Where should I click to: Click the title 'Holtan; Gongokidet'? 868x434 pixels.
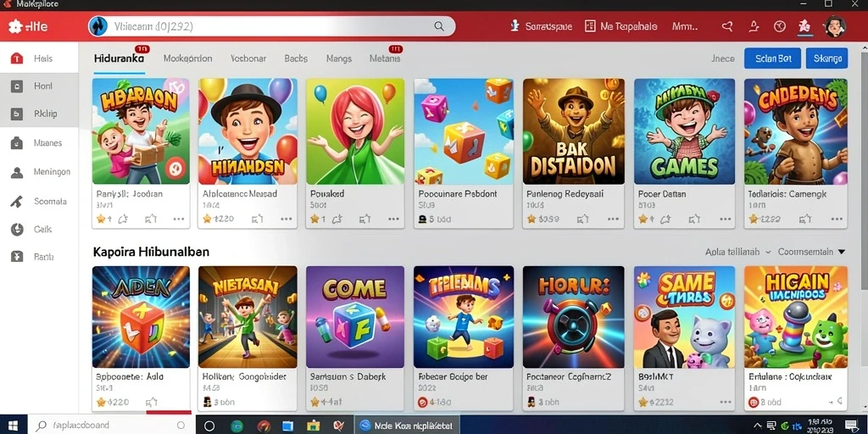tap(244, 377)
